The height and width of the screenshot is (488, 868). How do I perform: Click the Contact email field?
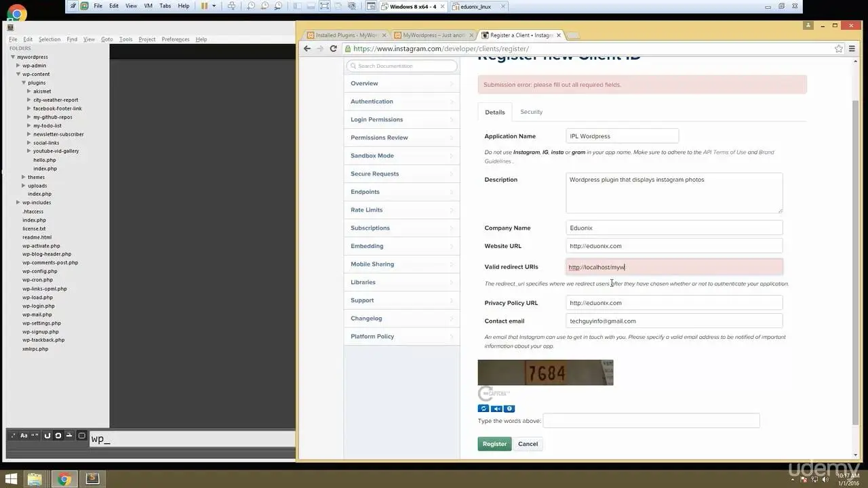click(674, 321)
